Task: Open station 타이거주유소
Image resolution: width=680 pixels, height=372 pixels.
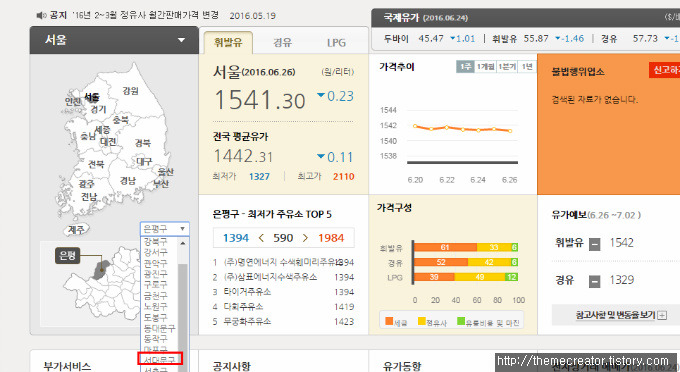Action: [247, 292]
